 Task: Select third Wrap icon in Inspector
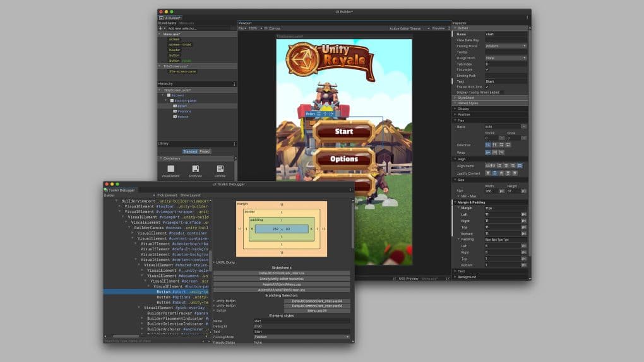(501, 152)
